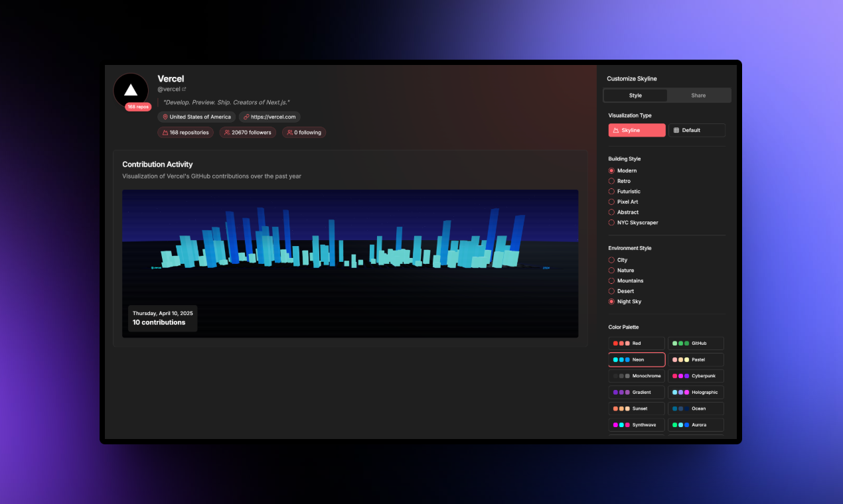Choose NYC Skyscraper building style
This screenshot has height=504, width=843.
point(611,223)
